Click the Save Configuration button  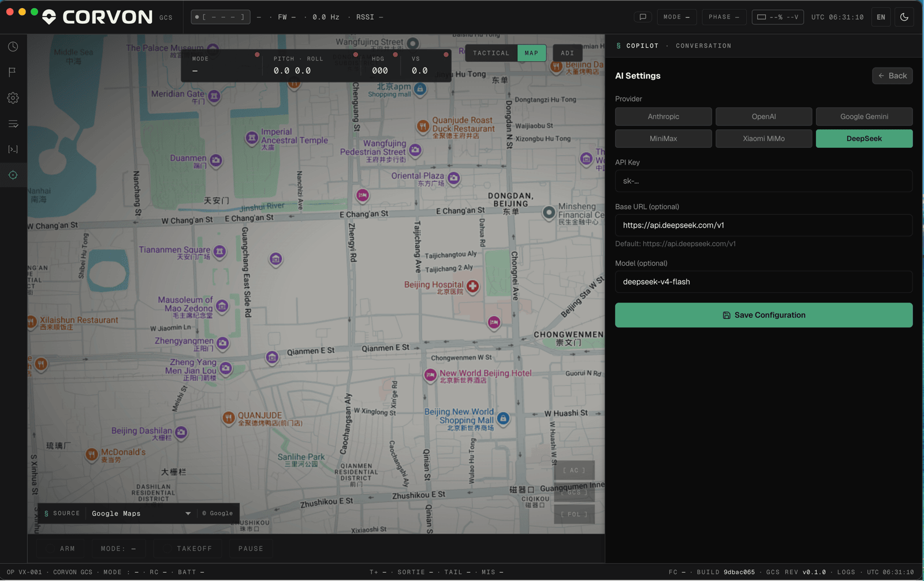tap(763, 315)
